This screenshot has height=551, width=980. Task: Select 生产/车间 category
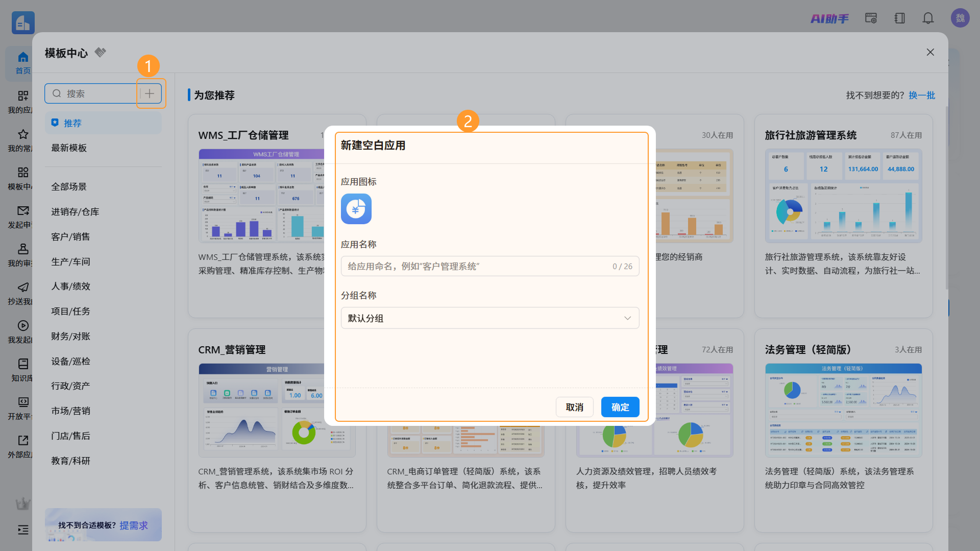70,262
